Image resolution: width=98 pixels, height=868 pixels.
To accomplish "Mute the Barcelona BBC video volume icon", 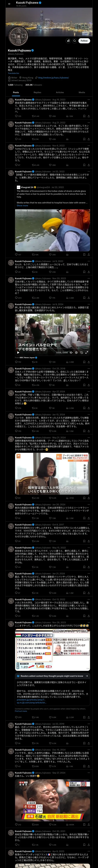I will (71, 352).
